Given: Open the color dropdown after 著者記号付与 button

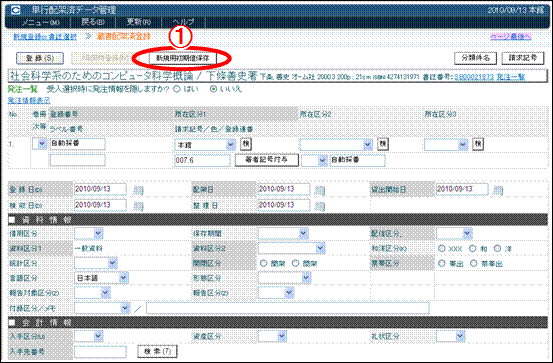Looking at the screenshot, I should pyautogui.click(x=314, y=161).
